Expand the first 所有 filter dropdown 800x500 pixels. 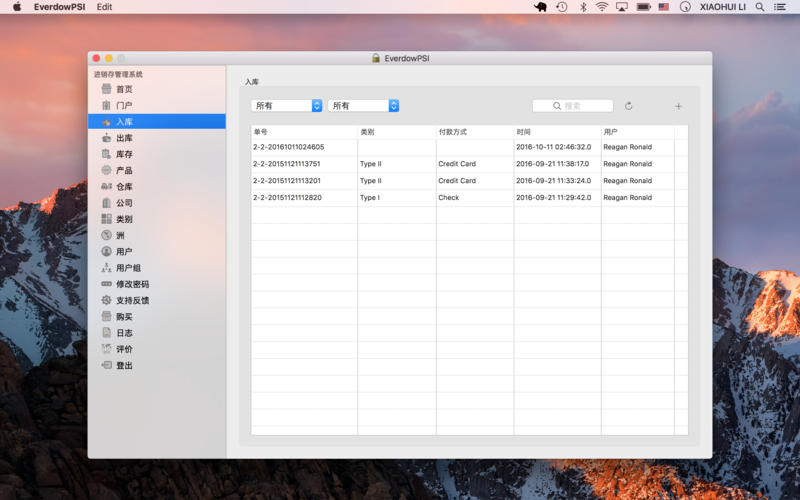pos(287,106)
